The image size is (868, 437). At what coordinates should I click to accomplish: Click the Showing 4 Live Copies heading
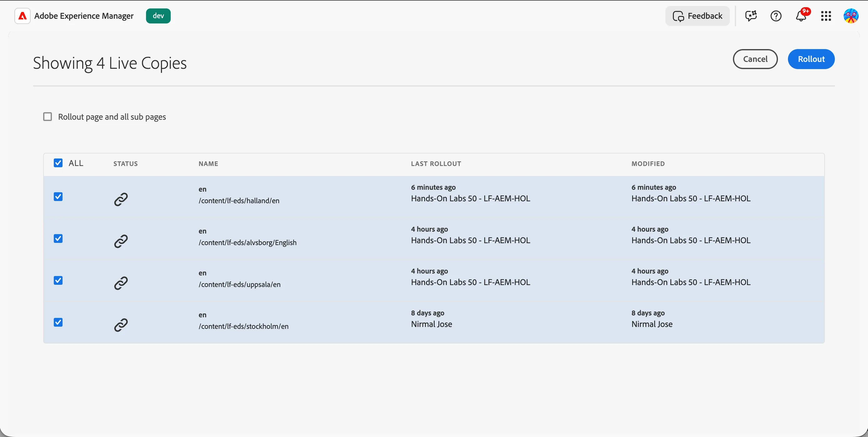tap(110, 63)
